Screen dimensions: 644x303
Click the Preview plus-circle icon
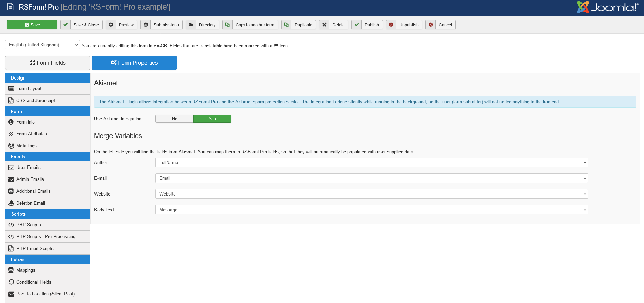(x=111, y=25)
